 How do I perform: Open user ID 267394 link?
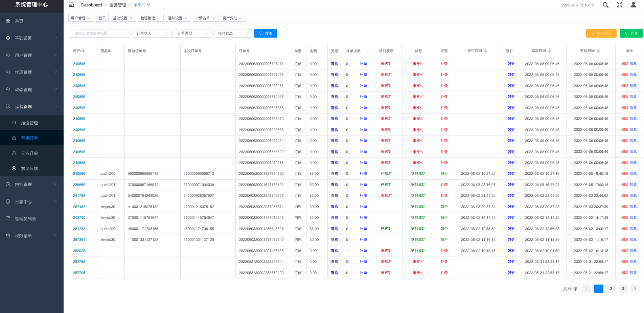tap(79, 239)
